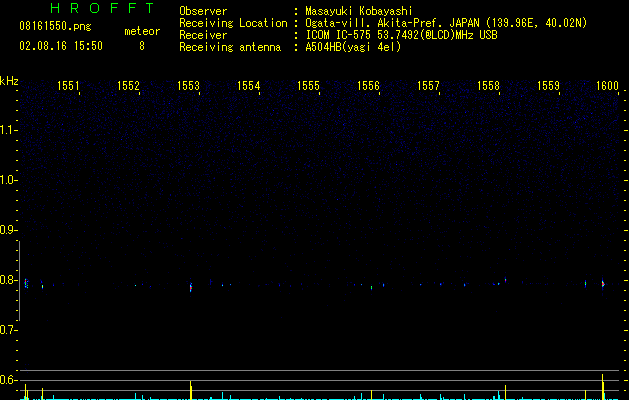Click the Observer label
629x400 pixels.
[x=203, y=11]
